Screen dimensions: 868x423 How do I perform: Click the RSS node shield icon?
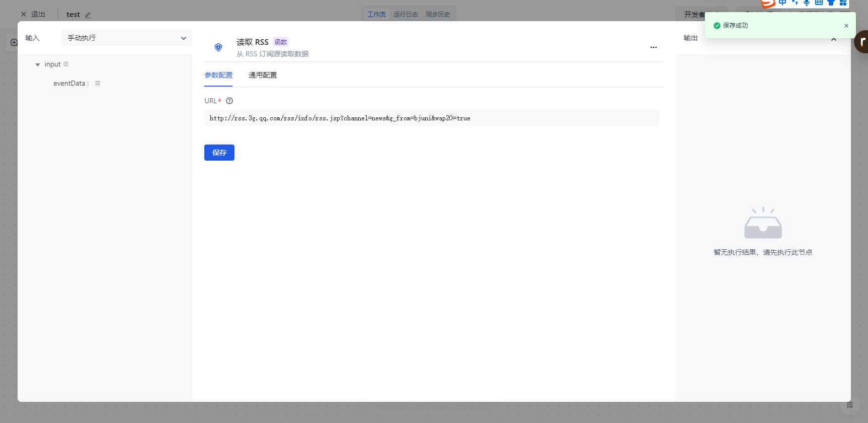(218, 47)
